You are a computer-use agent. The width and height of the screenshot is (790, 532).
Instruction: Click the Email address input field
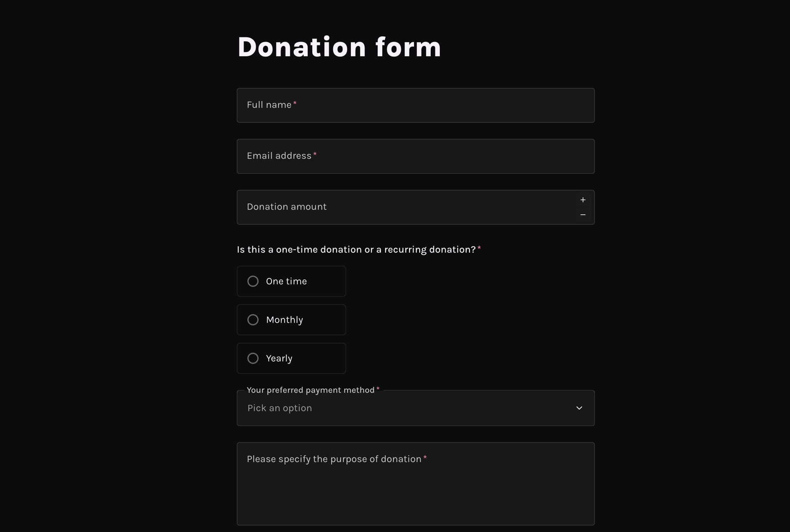point(415,156)
